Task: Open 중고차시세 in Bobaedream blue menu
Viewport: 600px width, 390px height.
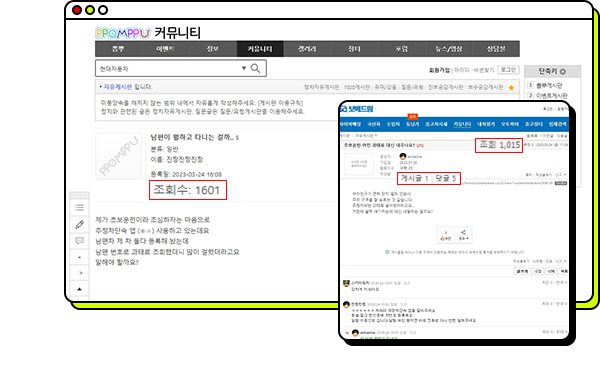Action: pyautogui.click(x=437, y=124)
